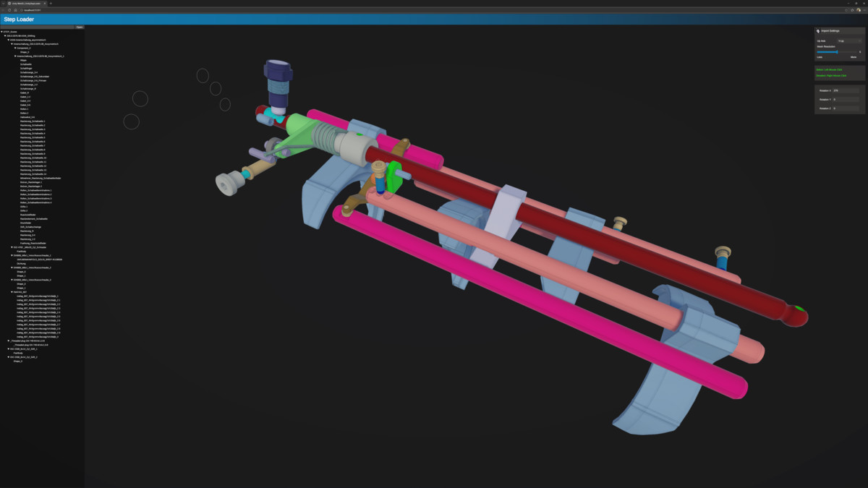Collapse the ASM-Innenschaltung_asymmetrisch node
868x488 pixels.
(9, 40)
